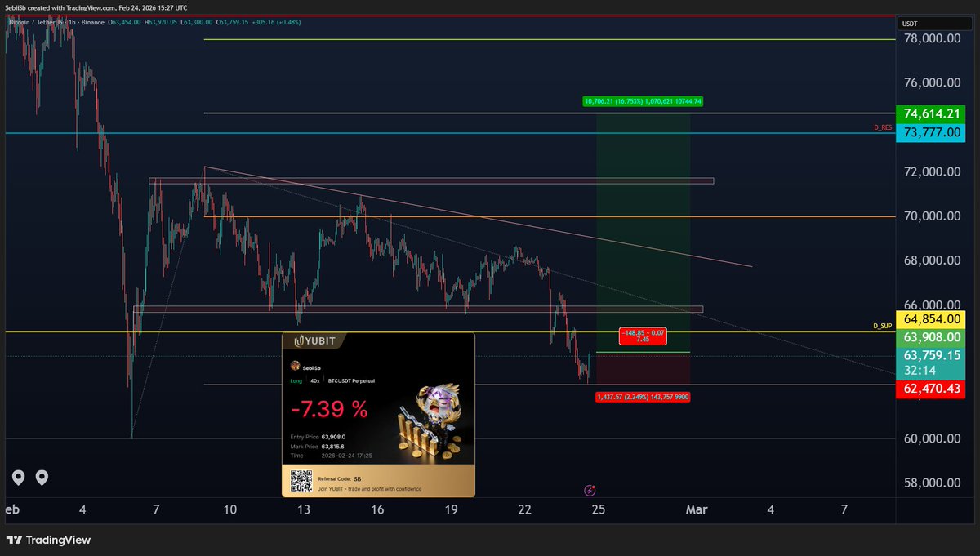Select the red -148.85 open P&L label
Screen dimensions: 980x556
click(643, 336)
